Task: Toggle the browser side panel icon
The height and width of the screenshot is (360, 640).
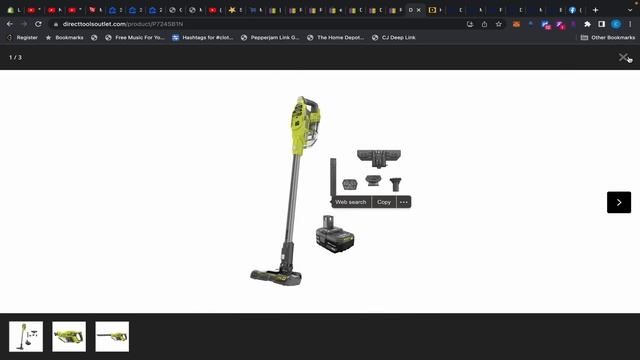Action: click(601, 24)
